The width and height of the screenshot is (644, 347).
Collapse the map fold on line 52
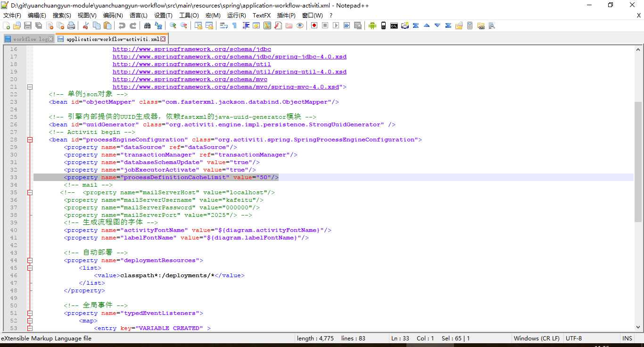[30, 321]
